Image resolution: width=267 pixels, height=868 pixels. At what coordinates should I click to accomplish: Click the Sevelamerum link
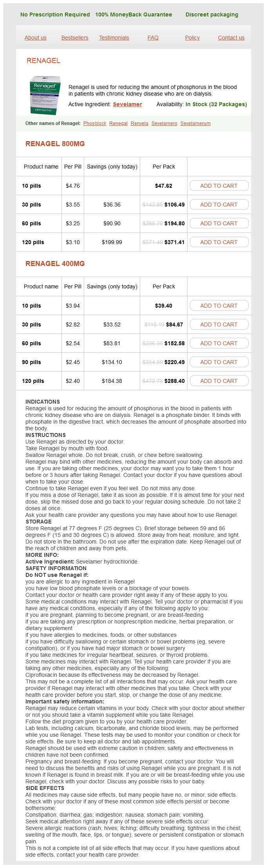(195, 123)
